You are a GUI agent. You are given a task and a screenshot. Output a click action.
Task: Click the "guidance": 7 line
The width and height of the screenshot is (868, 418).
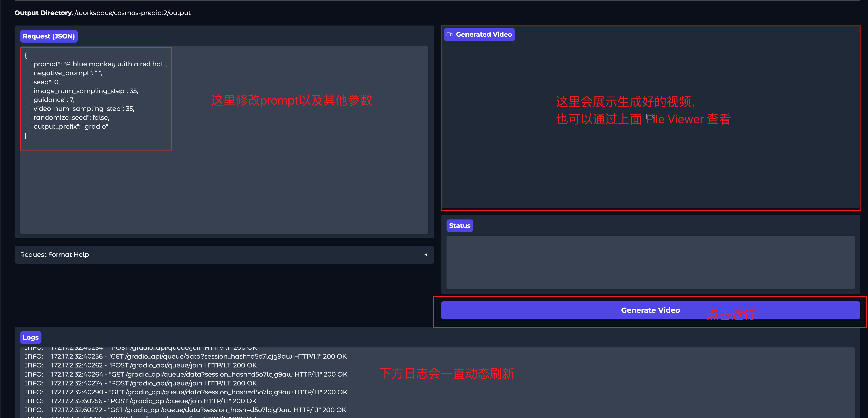[x=53, y=100]
